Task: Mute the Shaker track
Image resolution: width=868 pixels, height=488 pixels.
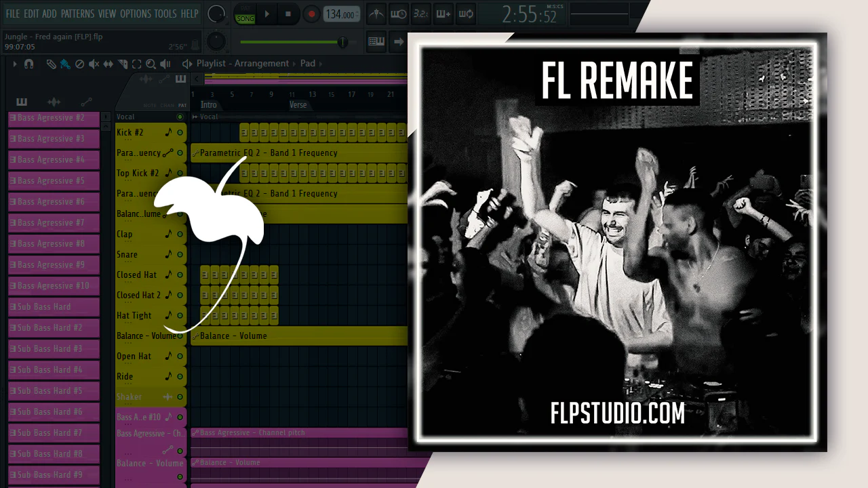Action: [x=180, y=397]
